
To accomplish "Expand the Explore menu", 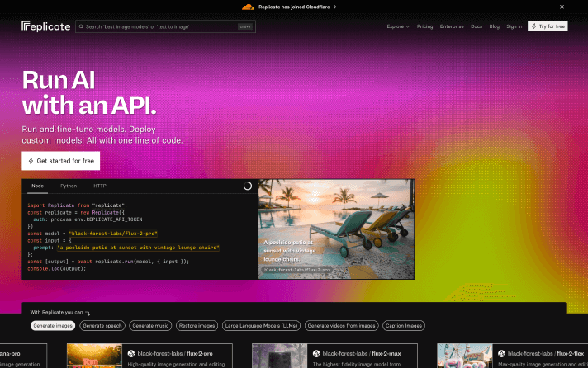I will point(398,26).
